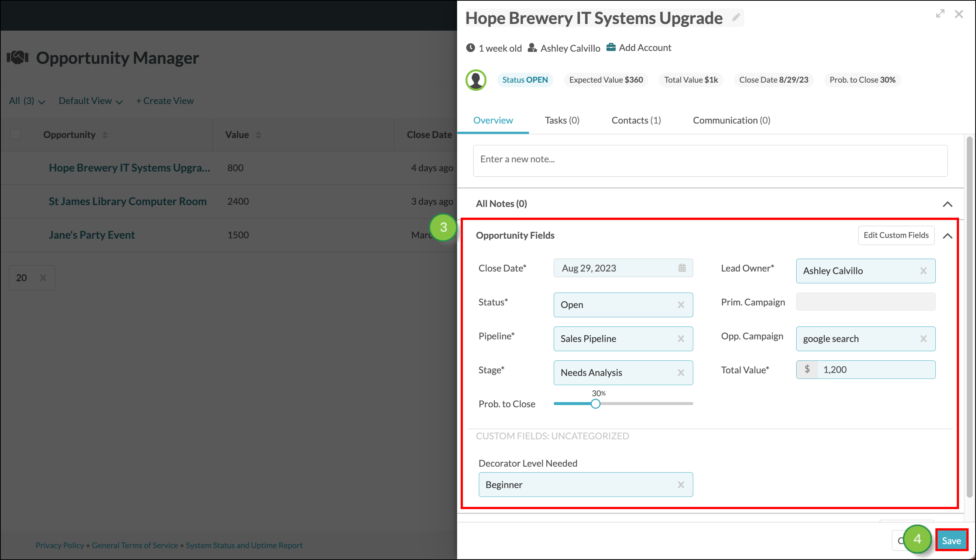The image size is (976, 560).
Task: Switch to the Contacts (1) tab
Action: [x=636, y=120]
